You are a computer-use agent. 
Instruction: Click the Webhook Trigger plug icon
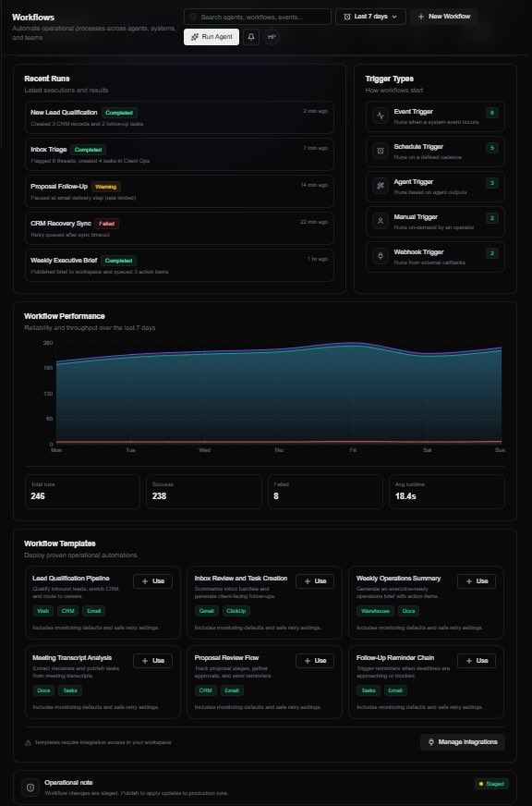[380, 256]
